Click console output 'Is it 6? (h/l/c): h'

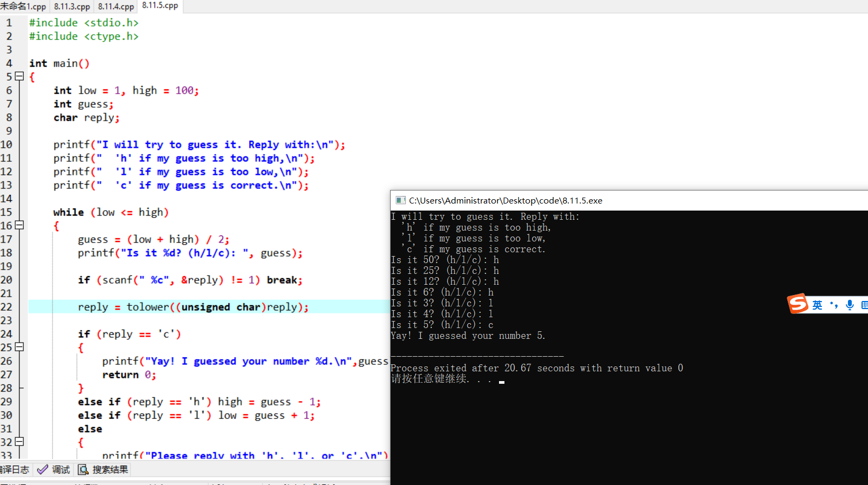tap(442, 292)
